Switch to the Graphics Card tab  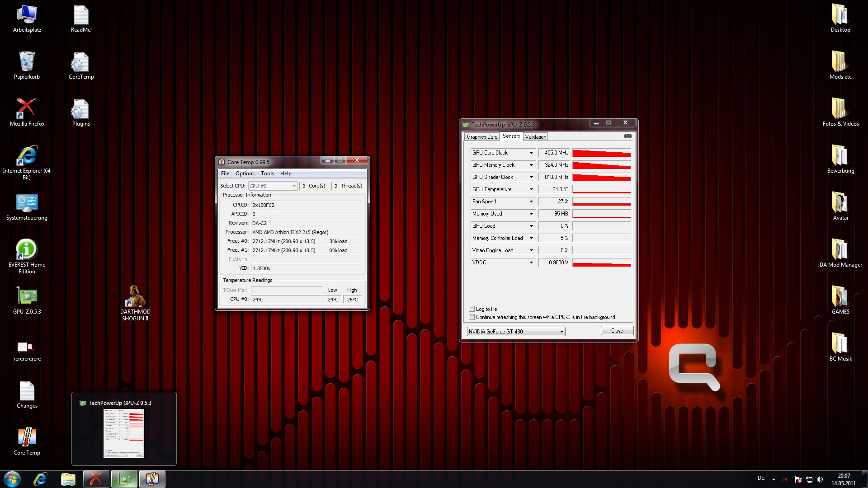coord(482,137)
